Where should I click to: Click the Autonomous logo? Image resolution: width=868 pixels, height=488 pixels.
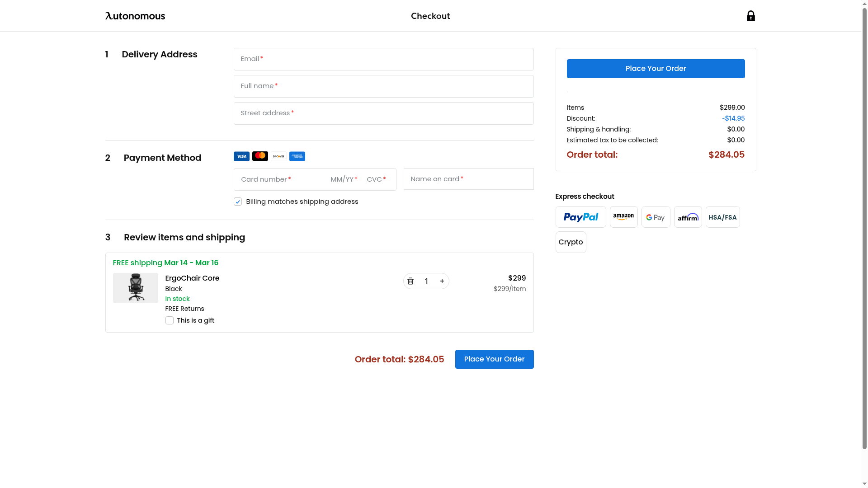click(x=135, y=16)
